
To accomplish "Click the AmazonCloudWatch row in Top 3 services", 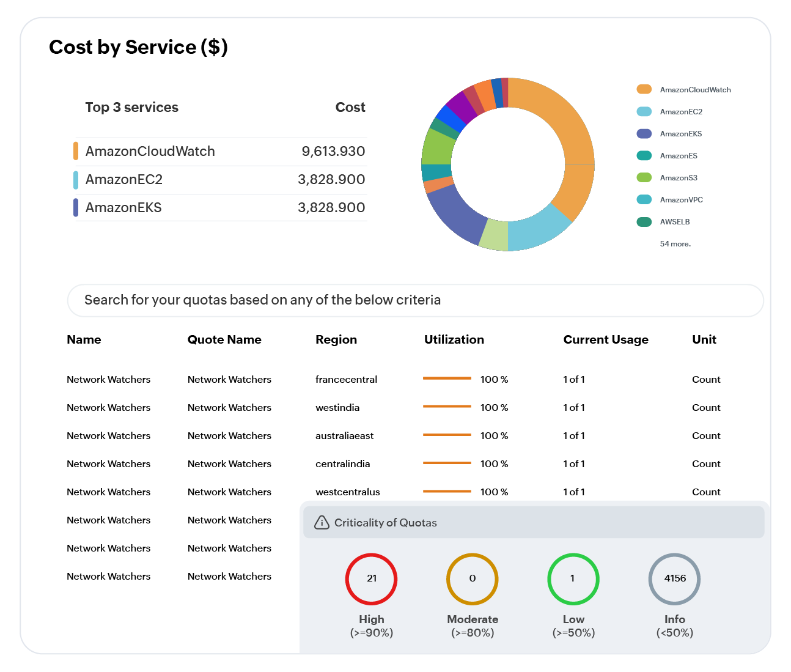I will 220,151.
